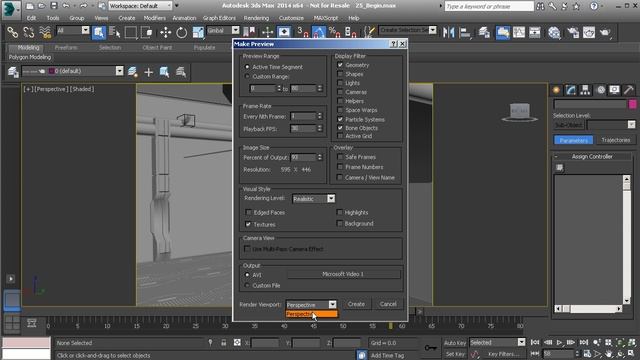Select the Move transform tool

pyautogui.click(x=165, y=32)
